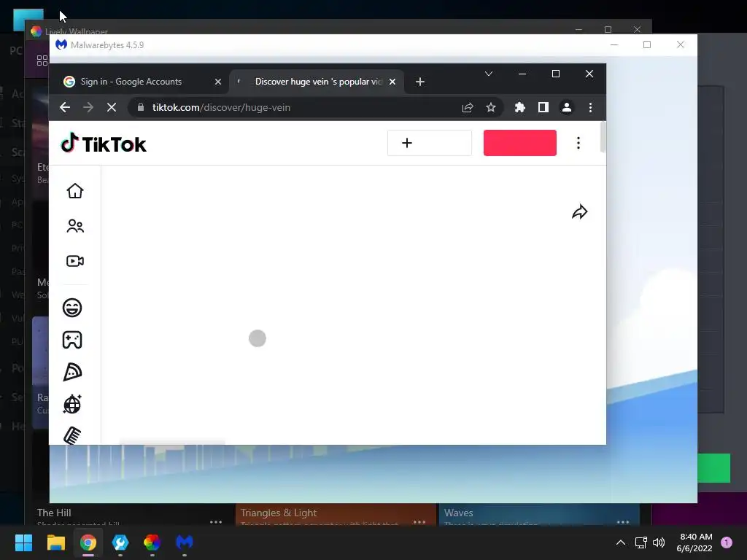The width and height of the screenshot is (747, 560).
Task: Share this page from address bar
Action: pos(468,108)
